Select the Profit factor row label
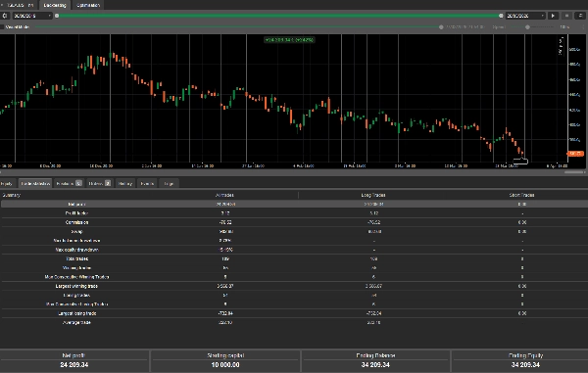This screenshot has width=588, height=373. click(x=76, y=213)
